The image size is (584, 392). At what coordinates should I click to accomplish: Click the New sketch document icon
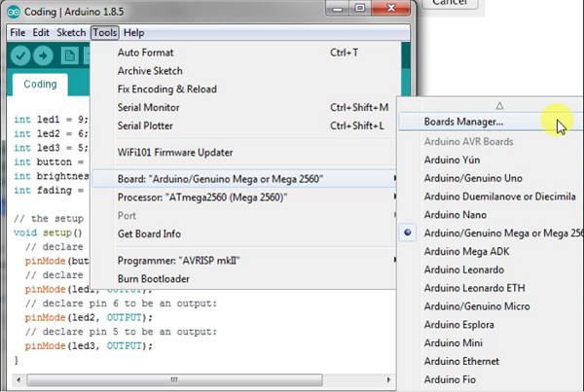tap(69, 55)
